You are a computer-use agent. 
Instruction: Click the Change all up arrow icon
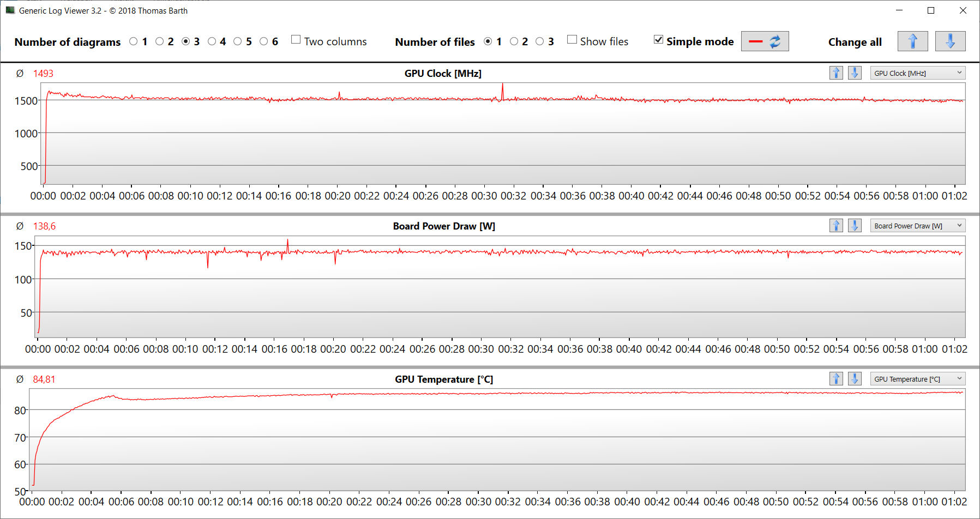912,41
